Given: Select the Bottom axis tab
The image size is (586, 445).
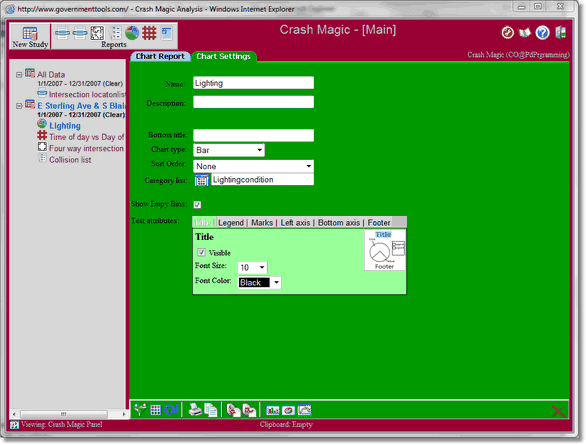Looking at the screenshot, I should [x=339, y=223].
